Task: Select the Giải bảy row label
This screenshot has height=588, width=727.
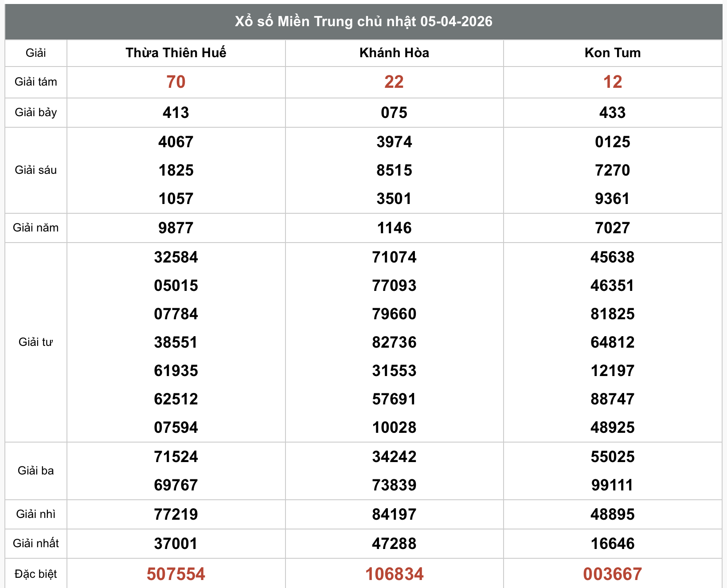Action: coord(35,112)
